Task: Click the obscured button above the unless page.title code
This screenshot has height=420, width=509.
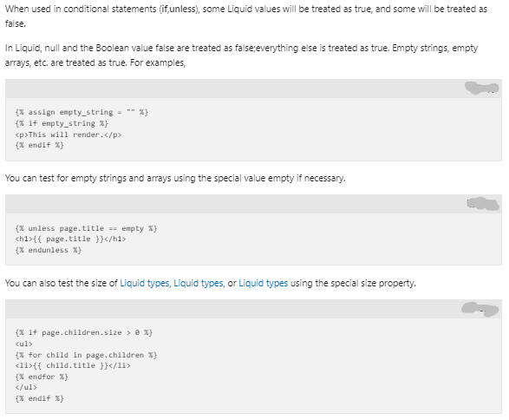Action: click(483, 204)
